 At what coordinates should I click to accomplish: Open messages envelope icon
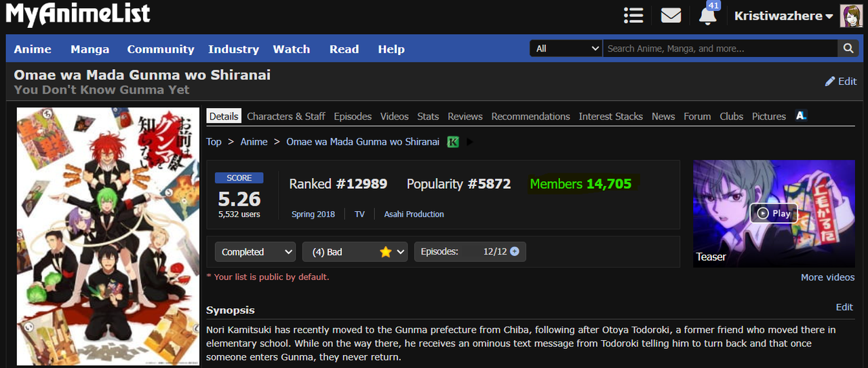pyautogui.click(x=671, y=15)
